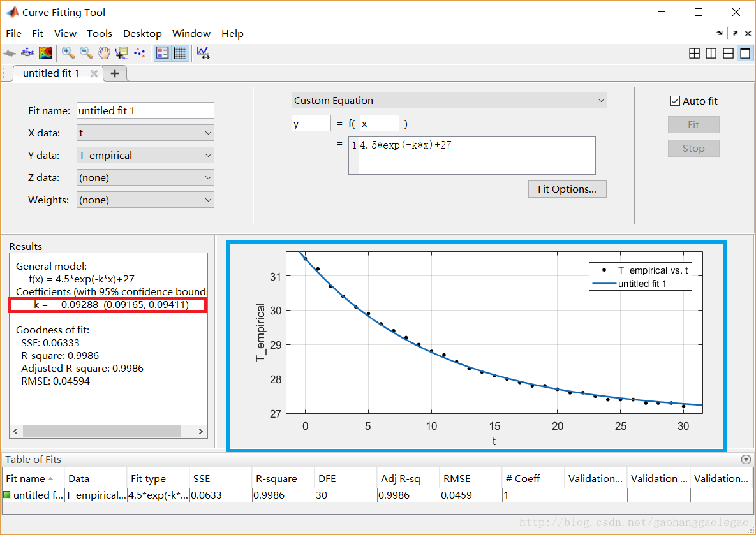Switch to four-pane grid layout
This screenshot has width=756, height=535.
pyautogui.click(x=695, y=54)
